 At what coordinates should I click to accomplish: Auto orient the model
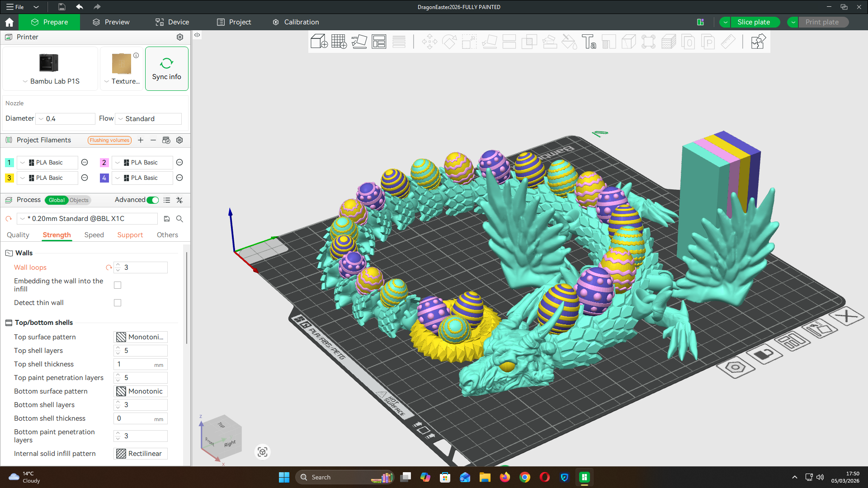[x=359, y=42]
